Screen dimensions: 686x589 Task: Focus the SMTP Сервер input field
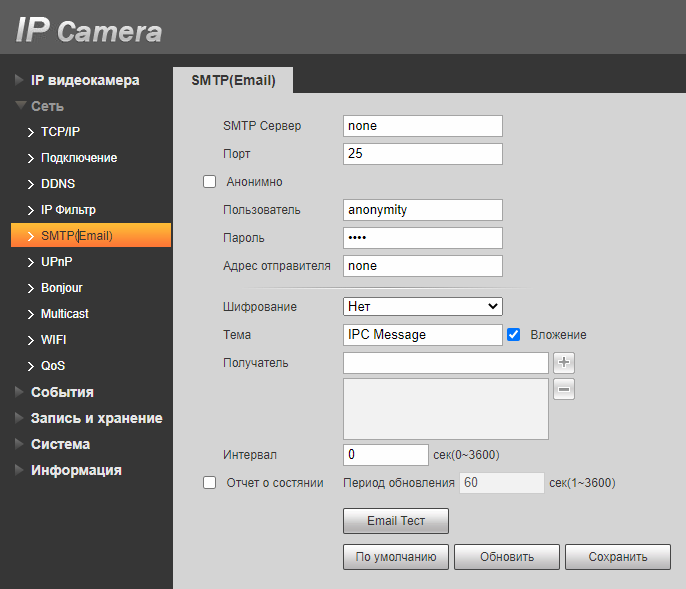(423, 126)
